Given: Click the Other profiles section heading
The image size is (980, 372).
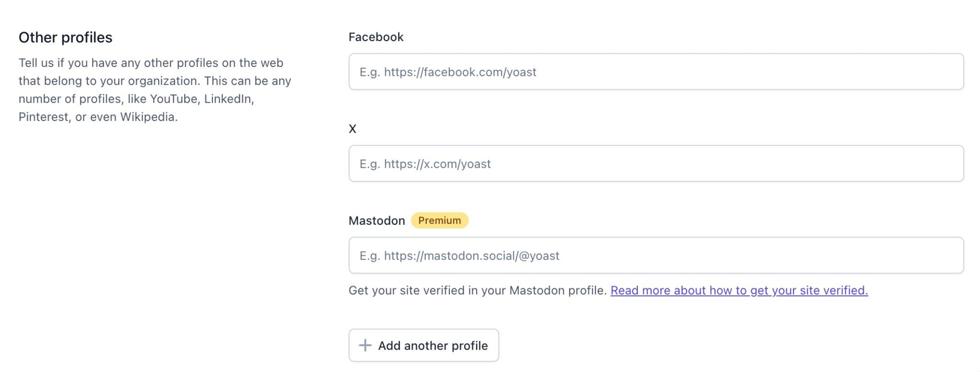Looking at the screenshot, I should pos(65,37).
